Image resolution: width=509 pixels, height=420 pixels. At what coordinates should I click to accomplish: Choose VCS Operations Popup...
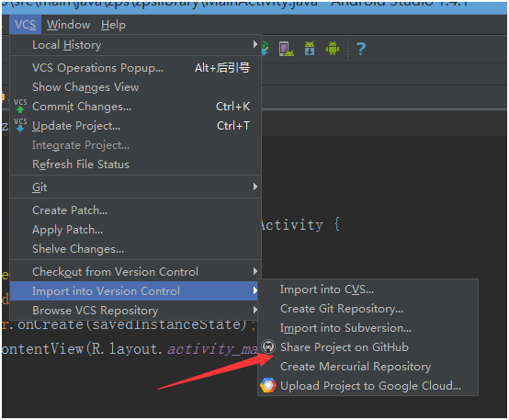click(135, 68)
